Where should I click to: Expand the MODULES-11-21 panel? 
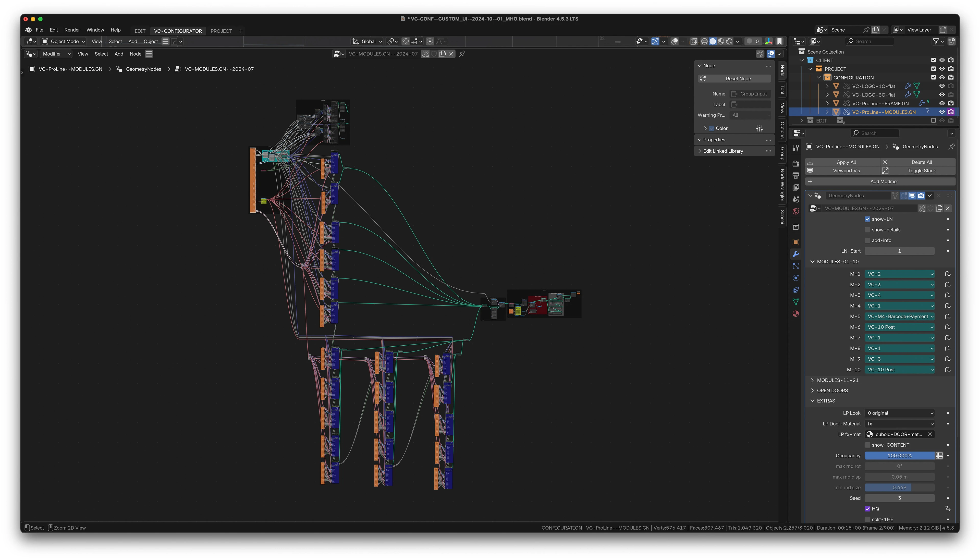coord(837,380)
